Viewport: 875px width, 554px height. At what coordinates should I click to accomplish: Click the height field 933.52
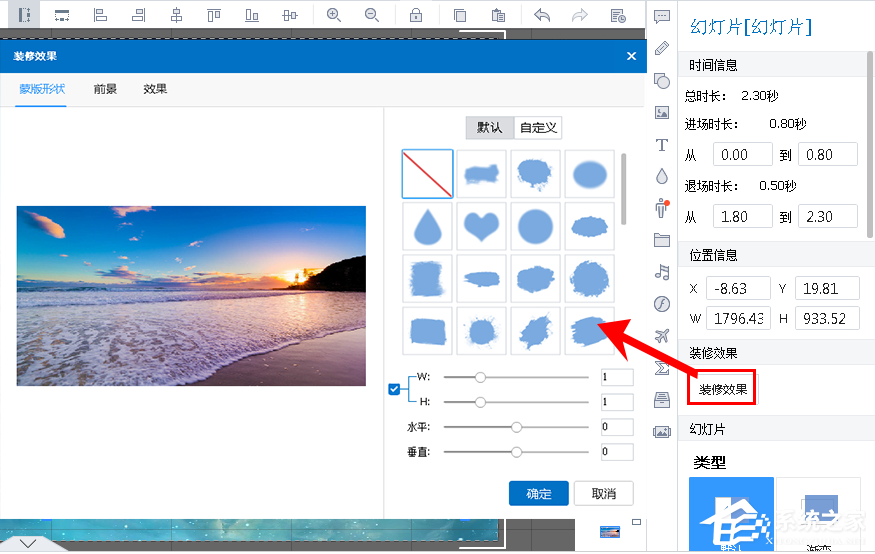coord(827,318)
